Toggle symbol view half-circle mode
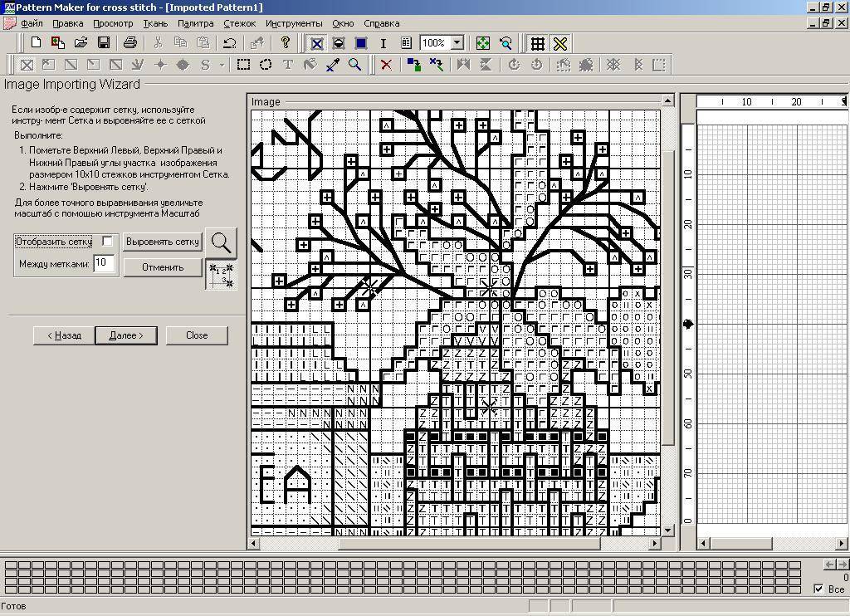 [339, 43]
